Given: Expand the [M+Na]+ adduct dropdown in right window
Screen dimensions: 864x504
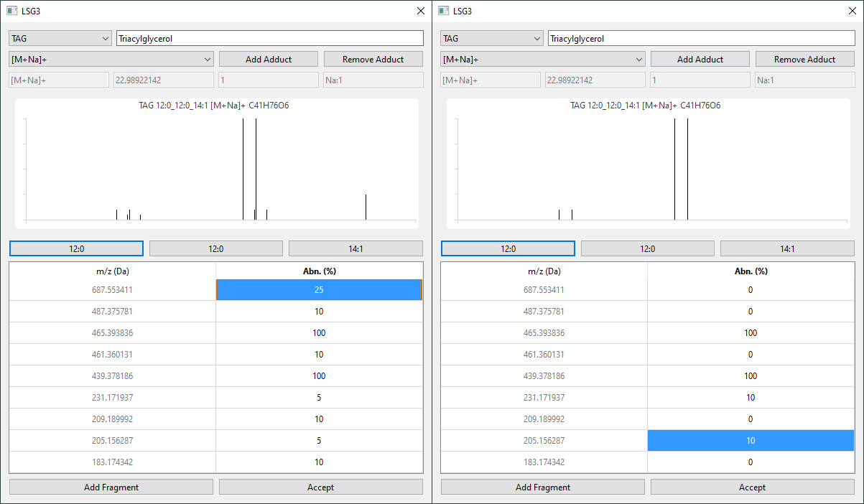Looking at the screenshot, I should tap(543, 59).
